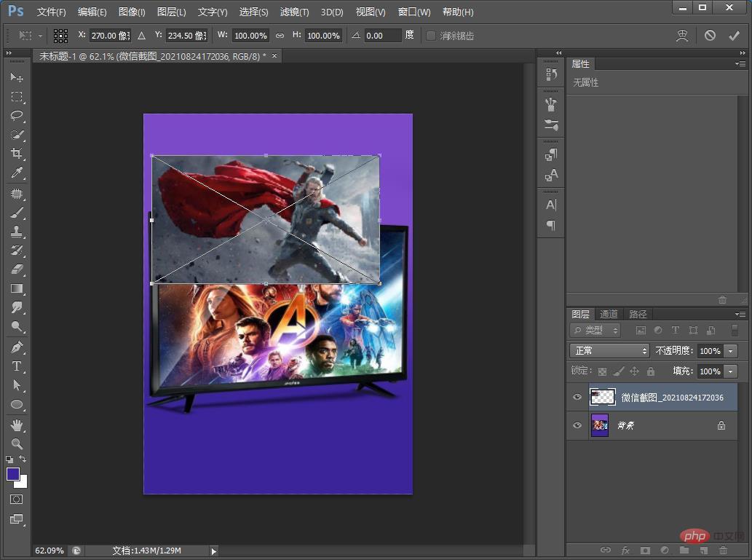Toggle lock image pixels
This screenshot has height=560, width=752.
(x=619, y=371)
